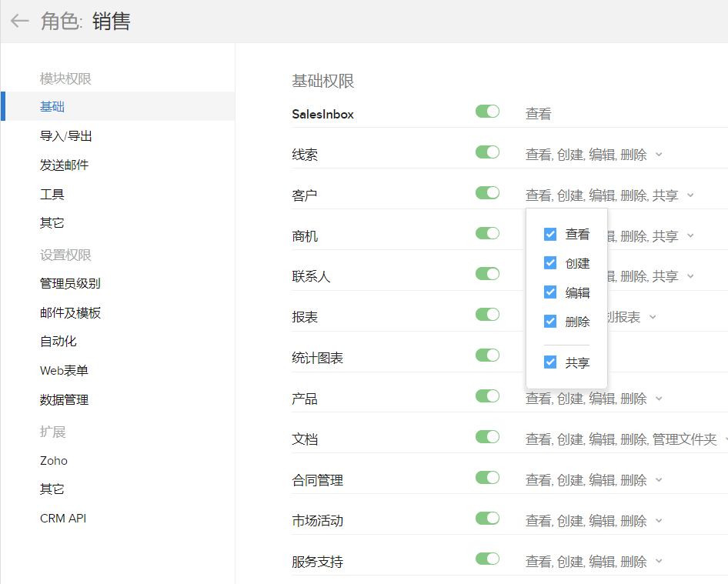Click the 自动化 sidebar item
728x584 pixels.
pos(58,342)
